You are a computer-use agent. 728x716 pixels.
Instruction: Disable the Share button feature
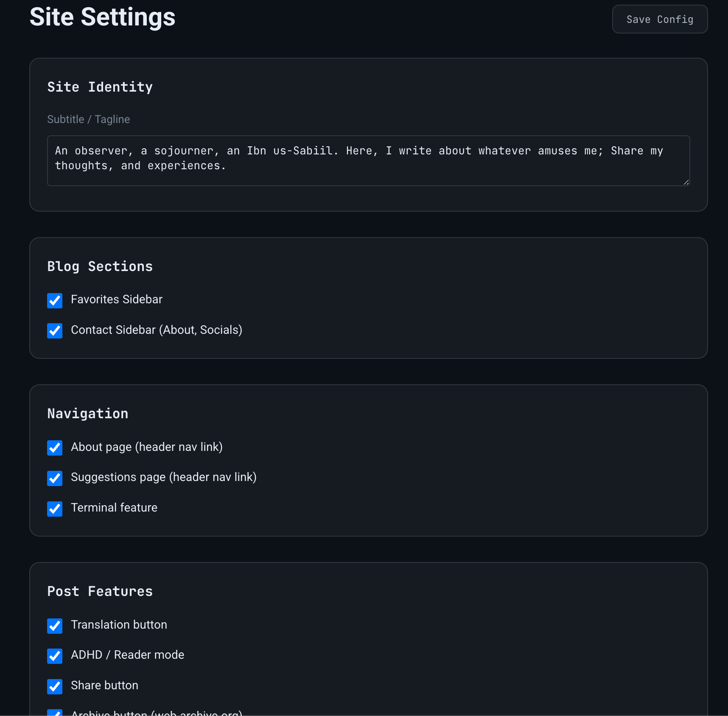point(55,687)
